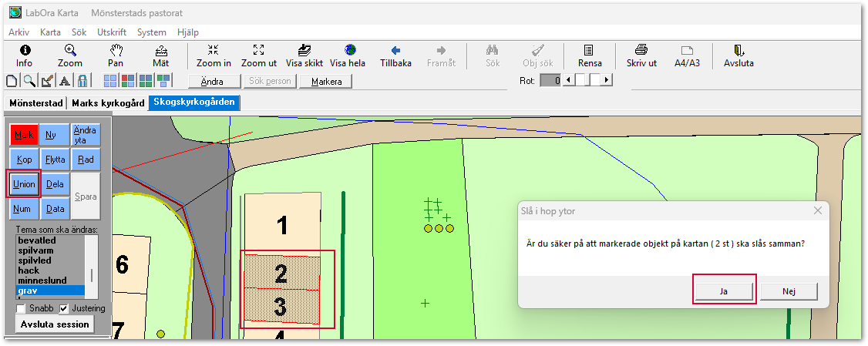Click the Ändra yta button

coord(86,135)
